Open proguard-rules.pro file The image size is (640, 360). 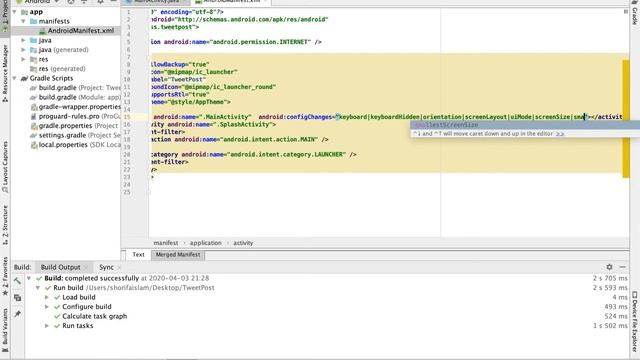click(x=80, y=116)
